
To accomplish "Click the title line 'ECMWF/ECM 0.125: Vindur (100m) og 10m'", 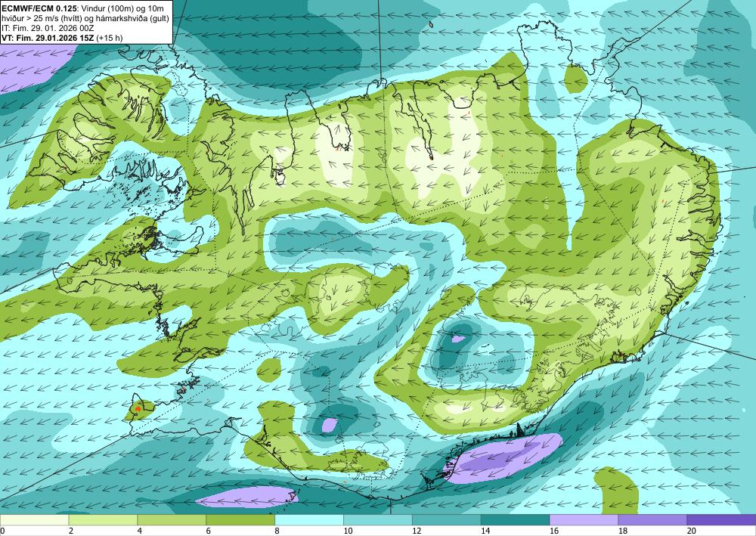I will tap(82, 8).
